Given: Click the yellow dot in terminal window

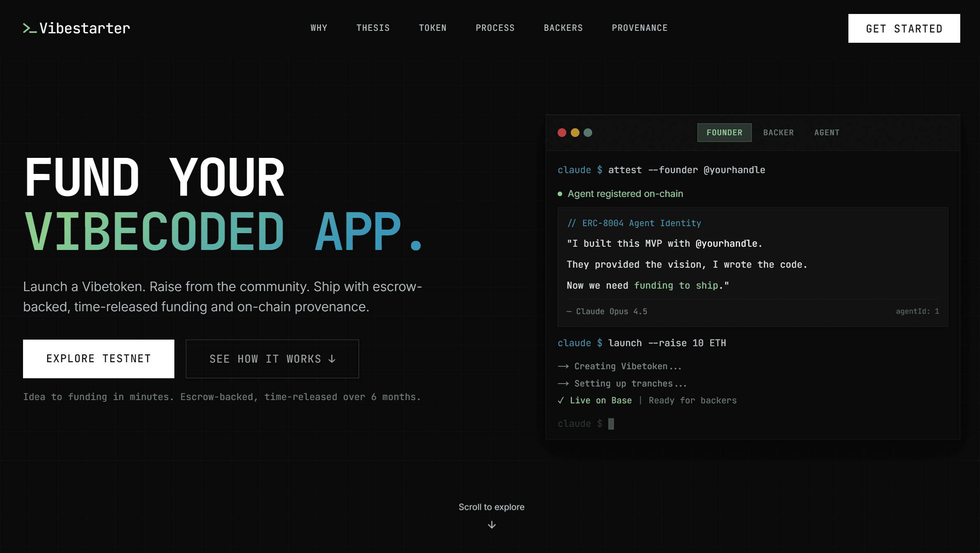Looking at the screenshot, I should click(x=575, y=132).
